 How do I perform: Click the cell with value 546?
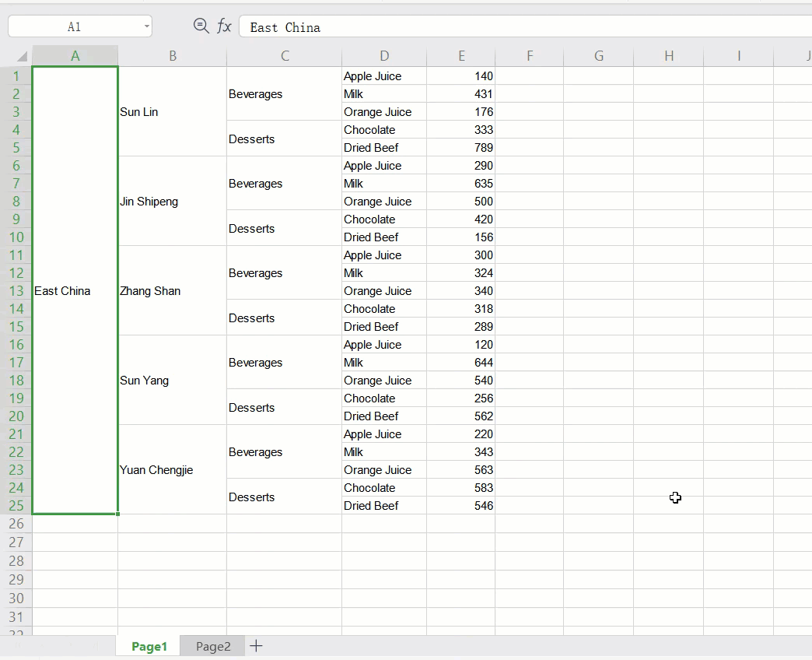click(461, 506)
